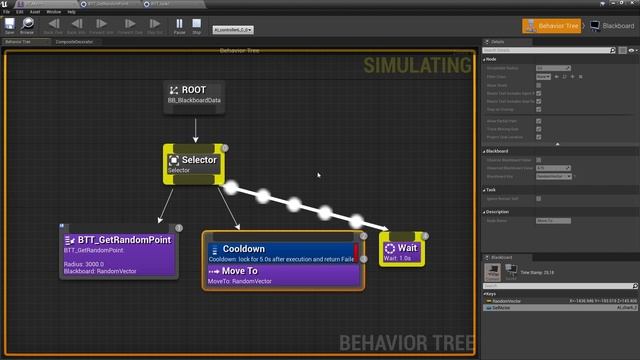Screen dimensions: 640x360
Task: Click the Back Into step icon
Action: coord(77,24)
